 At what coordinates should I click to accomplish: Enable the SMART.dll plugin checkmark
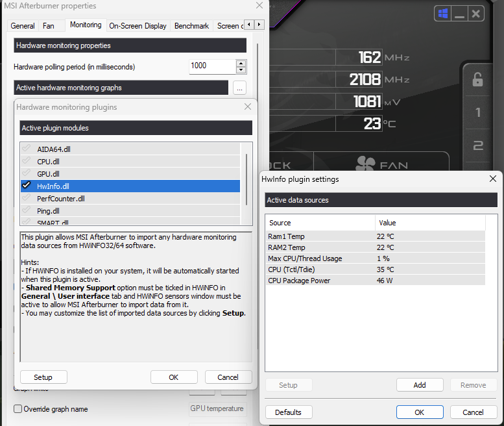[27, 221]
